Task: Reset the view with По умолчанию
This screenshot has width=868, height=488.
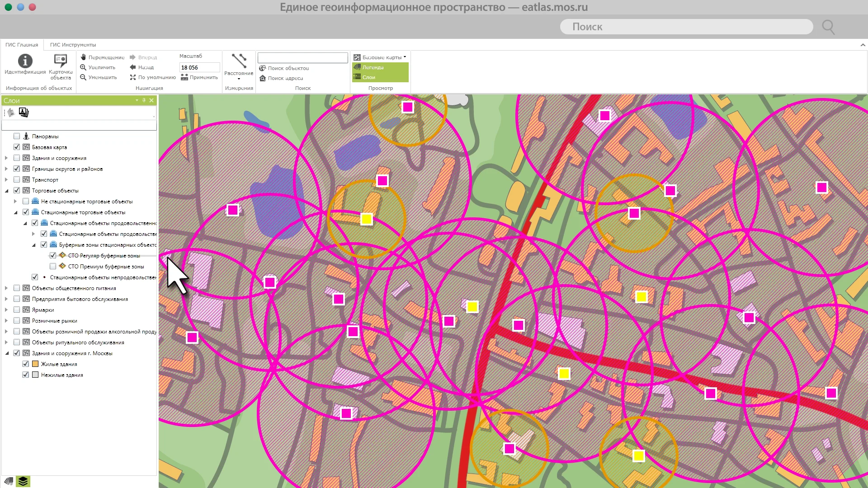Action: coord(153,77)
